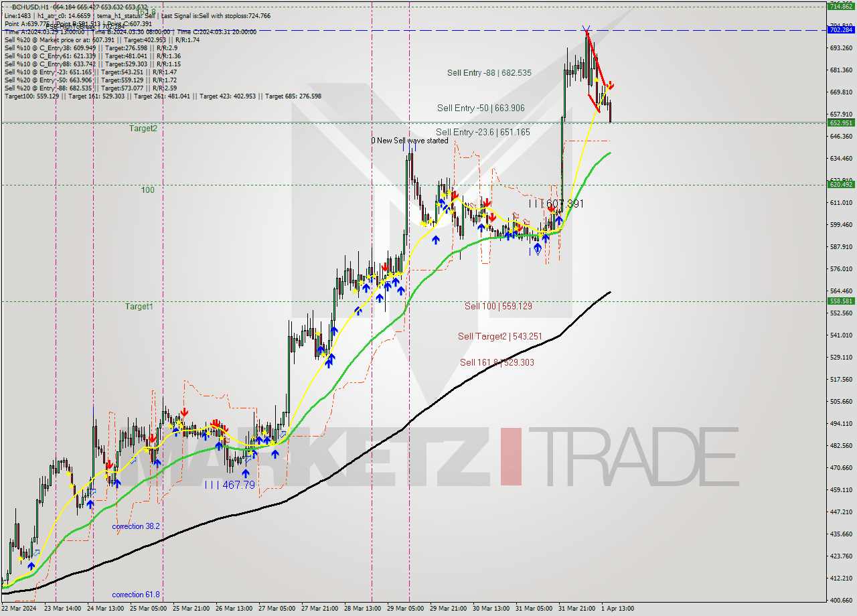Click the 714.862 price tag on axis
This screenshot has height=616, width=857.
841,6
